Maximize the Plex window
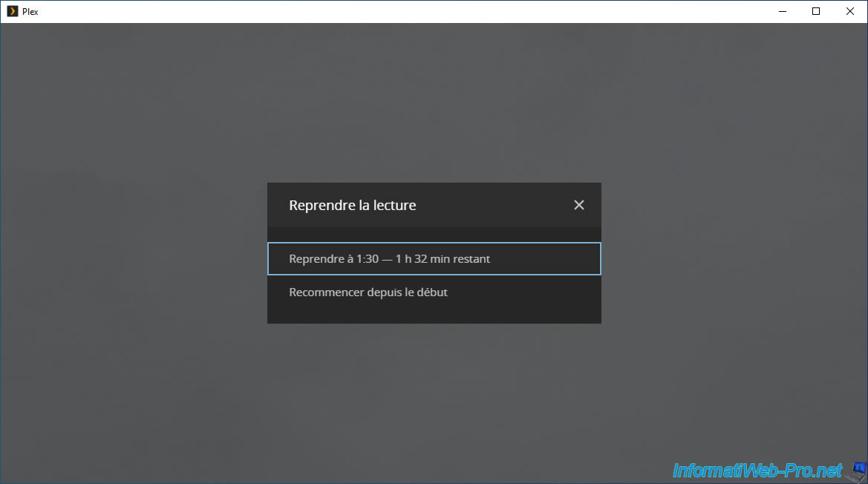This screenshot has height=484, width=868. [x=816, y=11]
